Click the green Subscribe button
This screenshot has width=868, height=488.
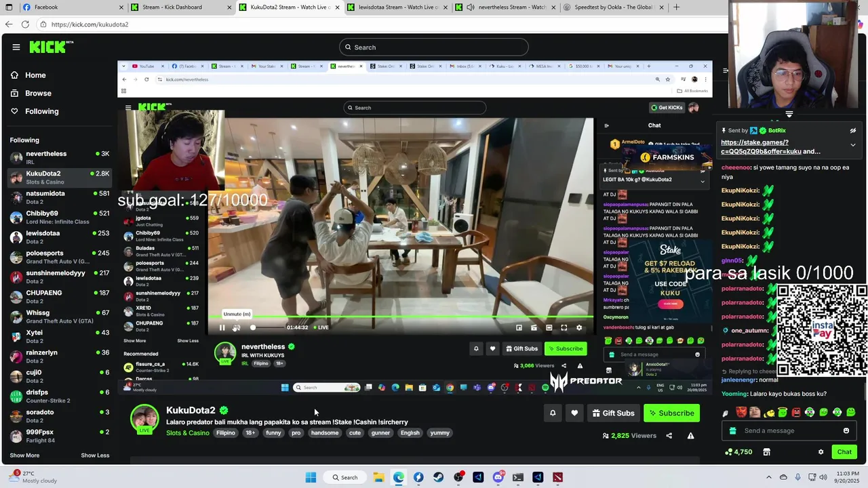(x=671, y=413)
